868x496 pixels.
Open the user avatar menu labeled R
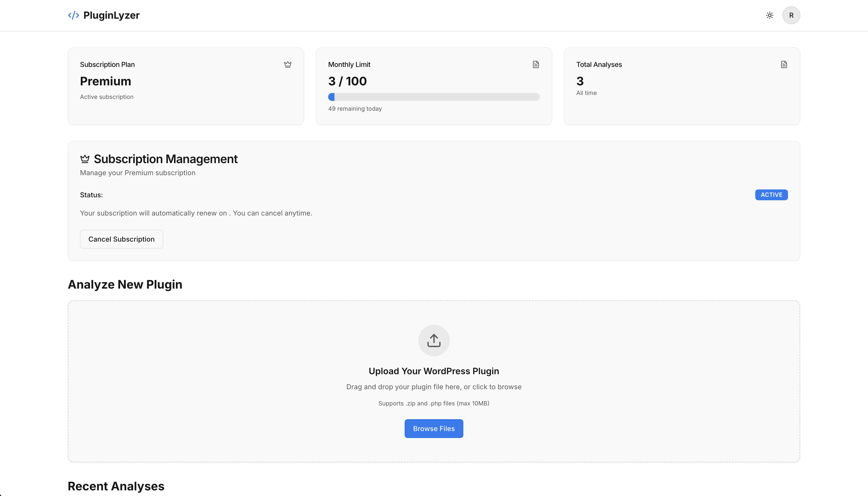pyautogui.click(x=792, y=15)
